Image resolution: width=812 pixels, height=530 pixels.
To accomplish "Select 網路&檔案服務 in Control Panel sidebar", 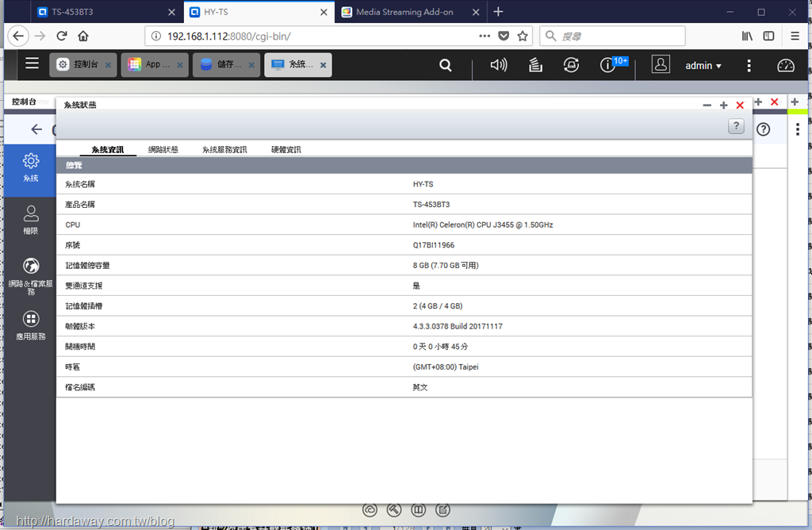I will click(31, 276).
